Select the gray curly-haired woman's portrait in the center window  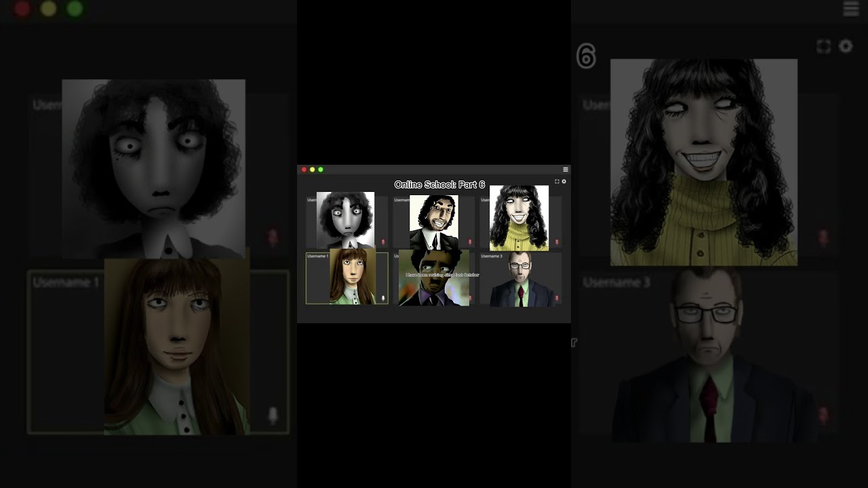(345, 220)
